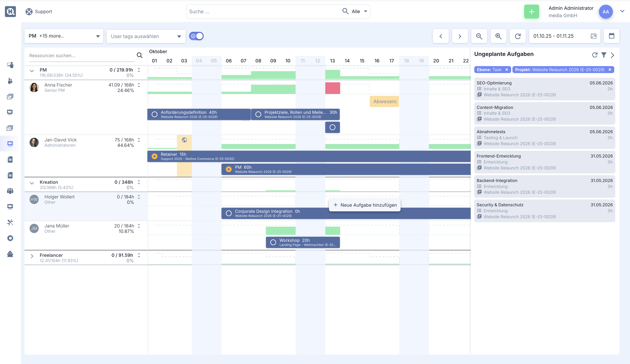Click the zoom out magnifier icon
Image resolution: width=630 pixels, height=364 pixels.
point(479,36)
